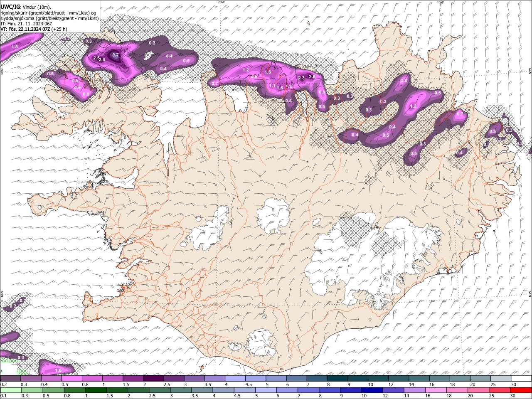Click the 12 number in the rain legend

click(386, 396)
